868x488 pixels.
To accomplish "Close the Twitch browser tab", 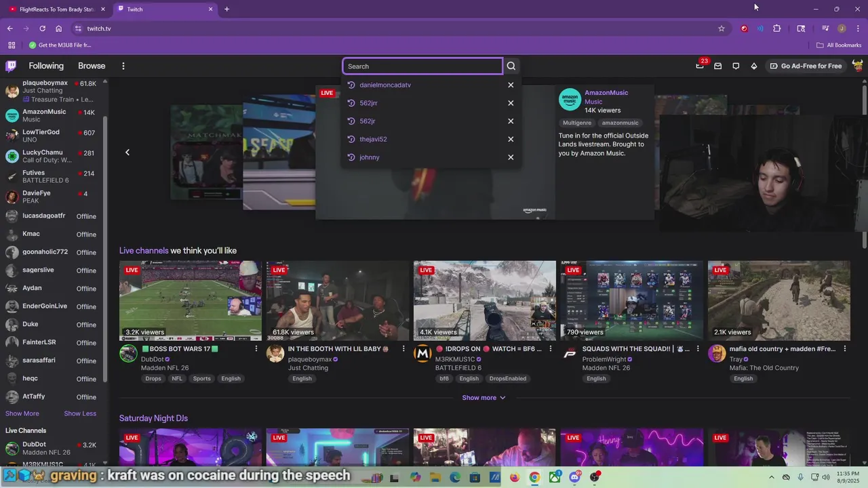I will click(x=210, y=9).
